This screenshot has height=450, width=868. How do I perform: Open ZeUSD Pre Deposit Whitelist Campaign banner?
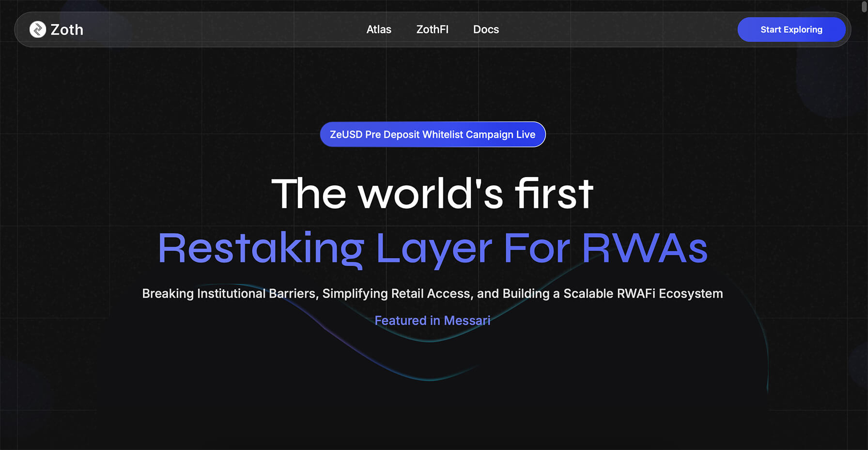click(x=433, y=135)
